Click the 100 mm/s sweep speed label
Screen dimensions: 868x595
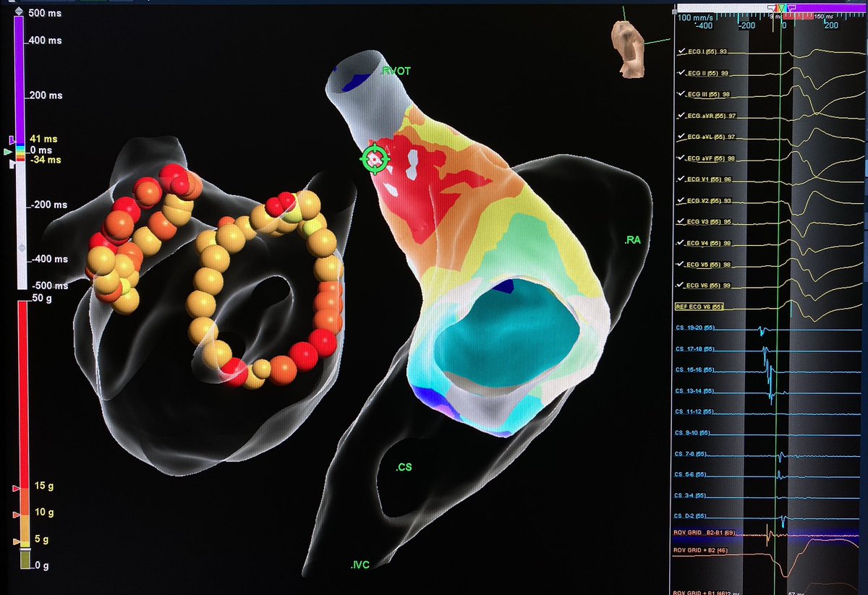(694, 16)
